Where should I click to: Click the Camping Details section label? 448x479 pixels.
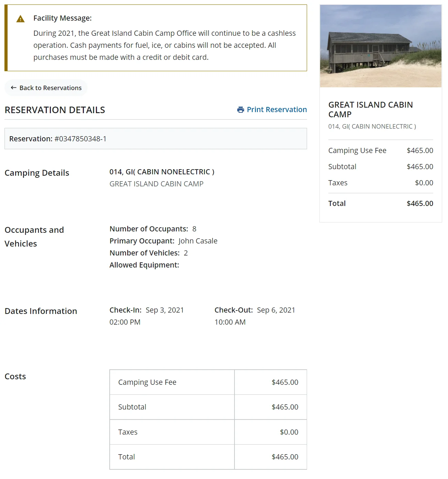click(x=37, y=173)
